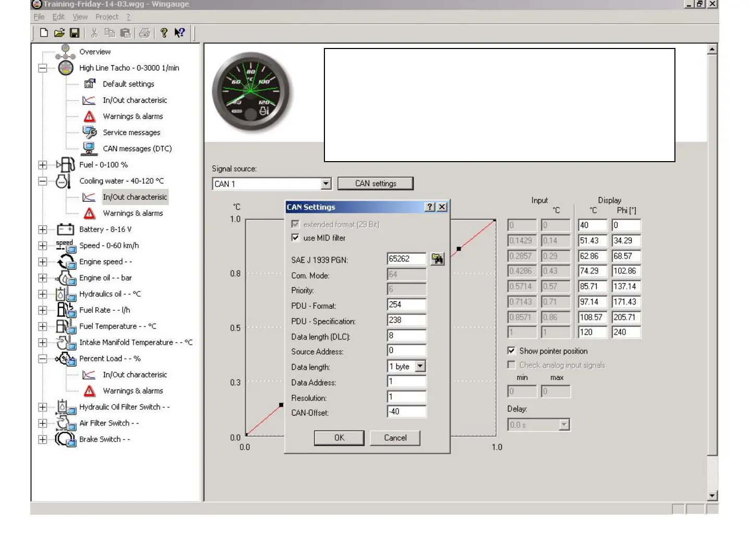Image resolution: width=749 pixels, height=560 pixels.
Task: Open the Edit menu
Action: coord(58,17)
